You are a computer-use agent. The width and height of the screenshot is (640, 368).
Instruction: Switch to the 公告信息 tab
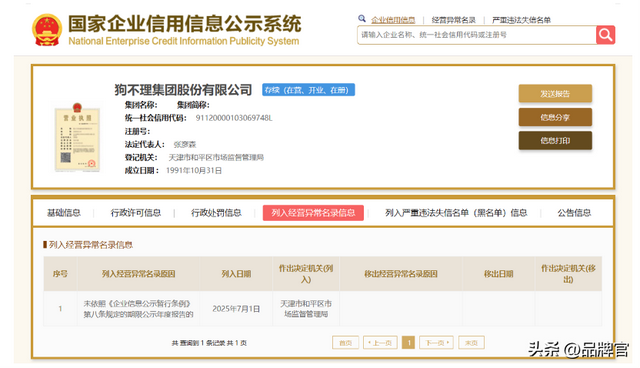tap(574, 213)
